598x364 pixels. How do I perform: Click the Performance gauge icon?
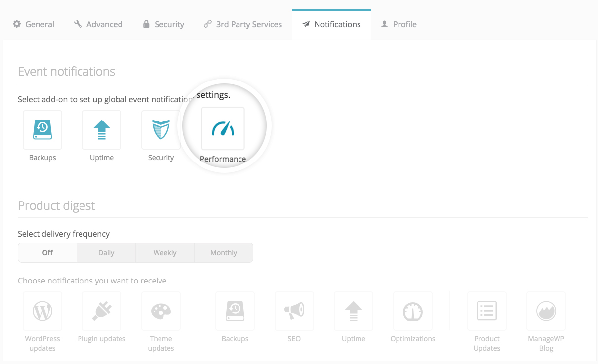223,129
